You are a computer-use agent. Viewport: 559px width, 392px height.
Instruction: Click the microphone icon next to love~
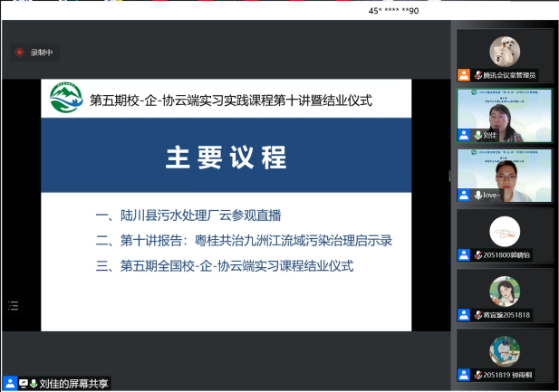pos(477,195)
